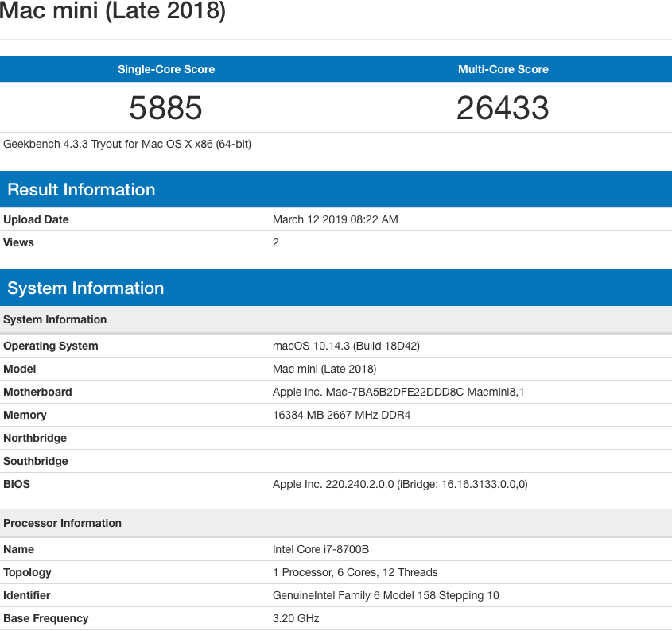Click the Memory label
This screenshot has height=631, width=672.
(25, 416)
